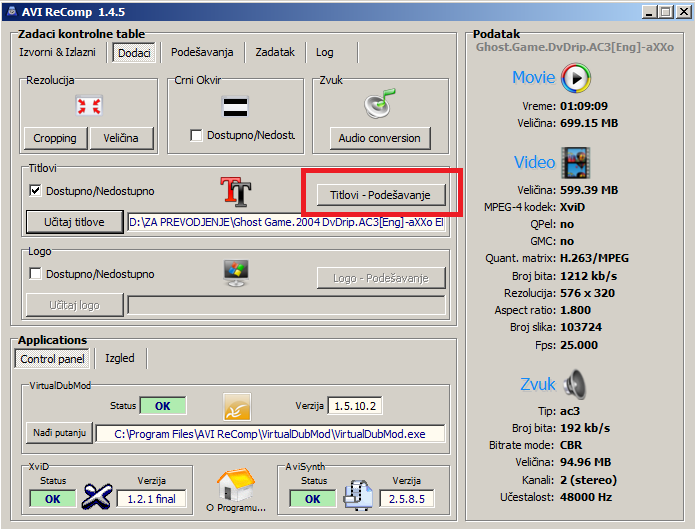The image size is (695, 529).
Task: Click the resolution value 576 x 320
Action: (x=587, y=293)
